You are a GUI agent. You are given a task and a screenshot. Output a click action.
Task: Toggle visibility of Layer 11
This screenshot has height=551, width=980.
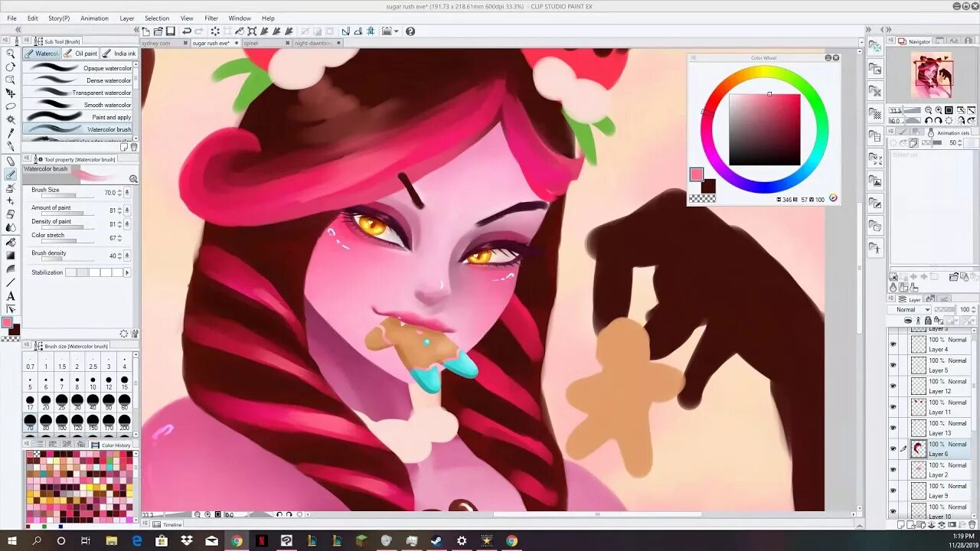893,407
